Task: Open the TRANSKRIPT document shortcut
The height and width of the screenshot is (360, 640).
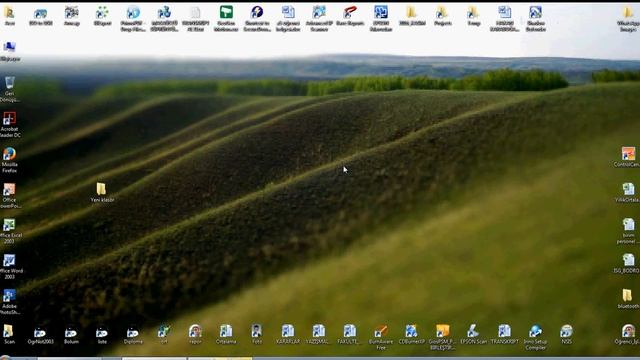Action: pos(504,335)
